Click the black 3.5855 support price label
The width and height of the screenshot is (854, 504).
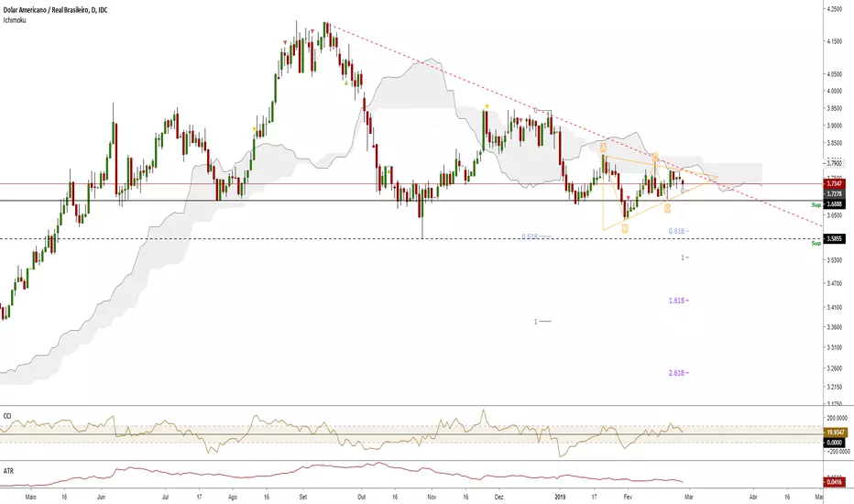coord(835,238)
